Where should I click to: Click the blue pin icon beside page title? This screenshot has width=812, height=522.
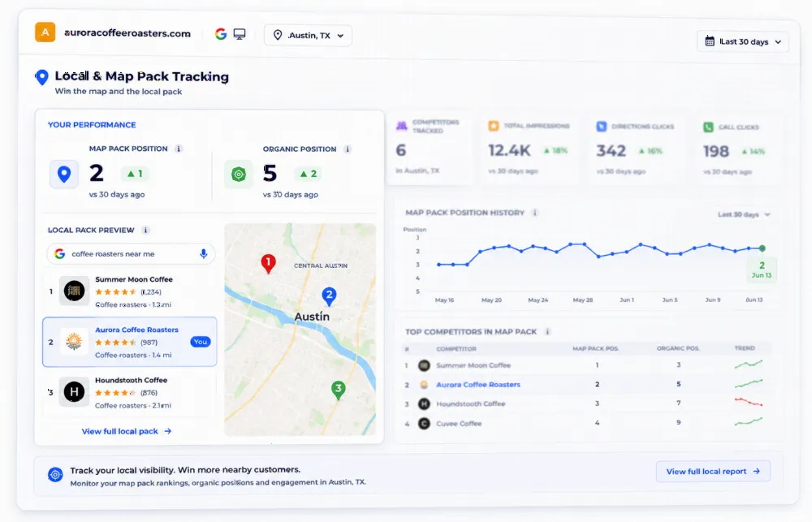pos(42,77)
